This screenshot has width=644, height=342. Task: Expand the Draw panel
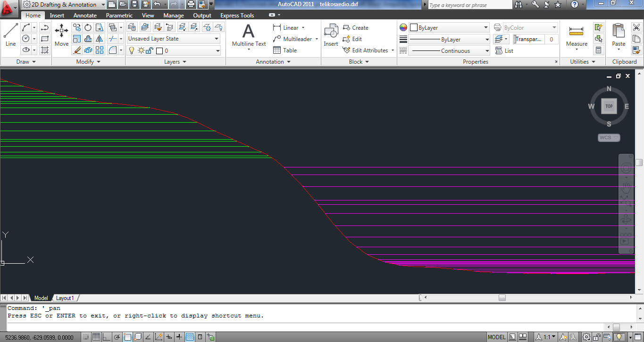26,62
